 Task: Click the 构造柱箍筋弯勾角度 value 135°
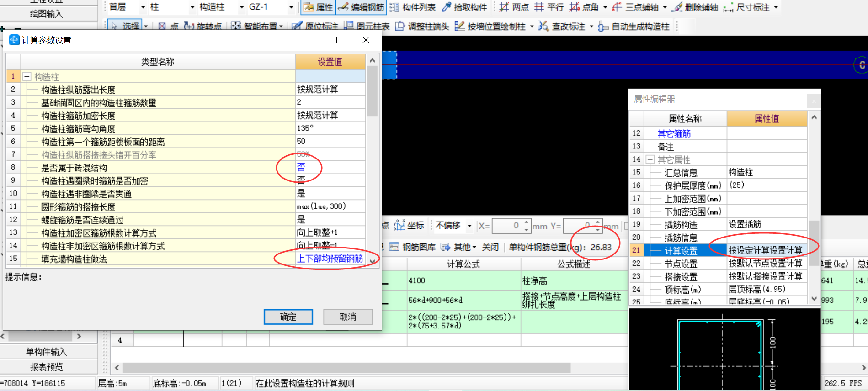point(330,128)
